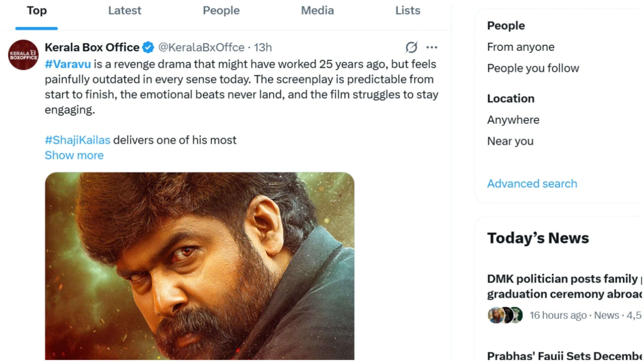
Task: Open the movie poster image in the tweet
Action: [x=200, y=266]
